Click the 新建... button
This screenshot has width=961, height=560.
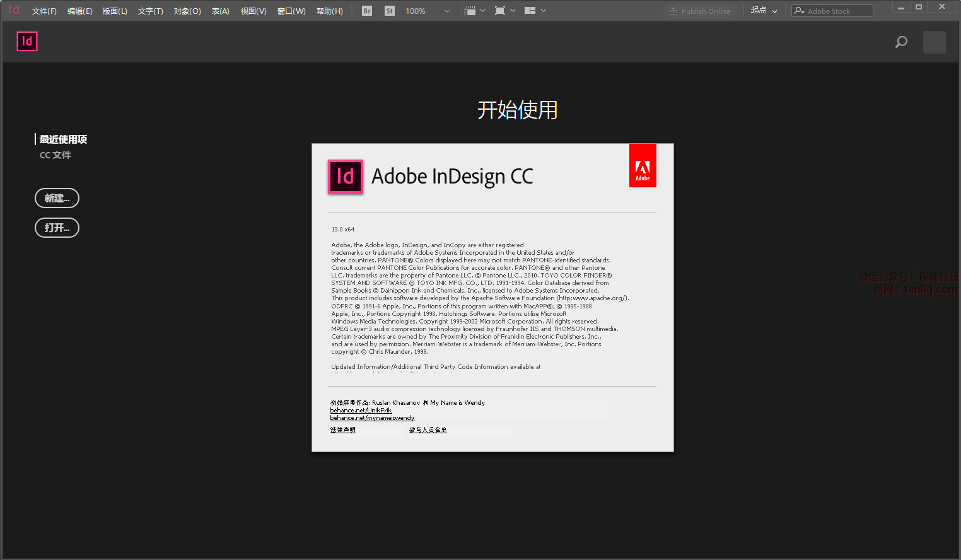(57, 198)
